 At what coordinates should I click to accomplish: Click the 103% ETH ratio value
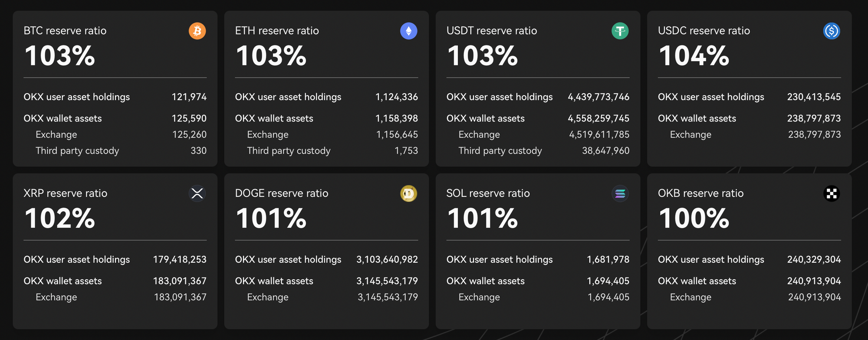[x=271, y=56]
